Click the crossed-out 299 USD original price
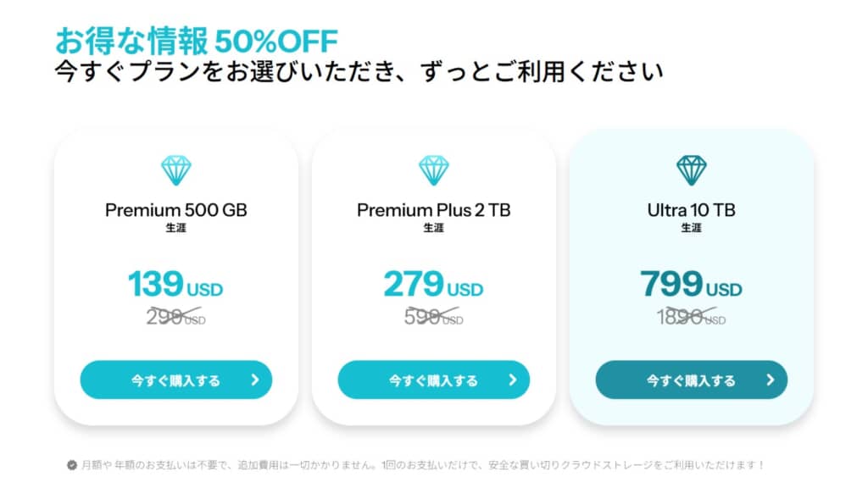The height and width of the screenshot is (488, 868). 175,317
